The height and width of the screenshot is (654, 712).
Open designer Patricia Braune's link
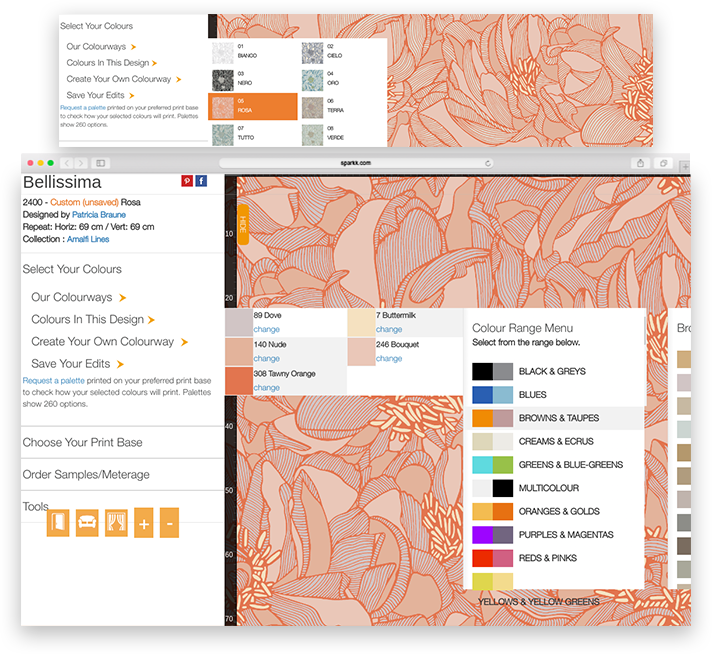(98, 215)
